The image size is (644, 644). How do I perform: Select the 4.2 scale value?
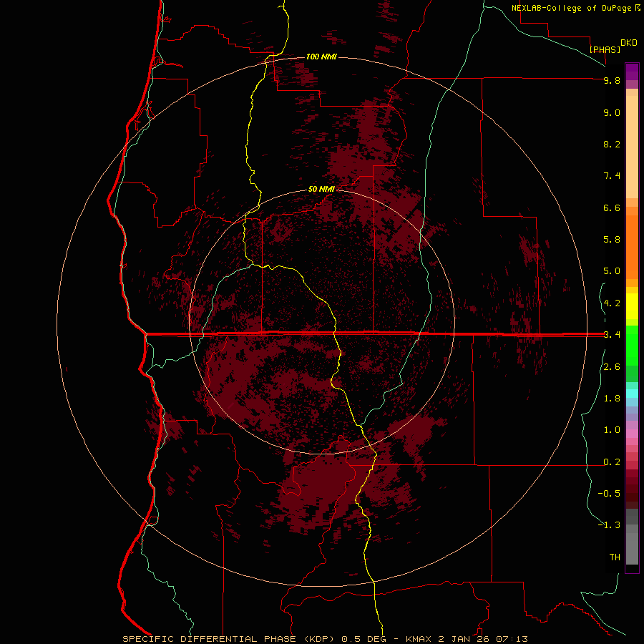(x=612, y=303)
